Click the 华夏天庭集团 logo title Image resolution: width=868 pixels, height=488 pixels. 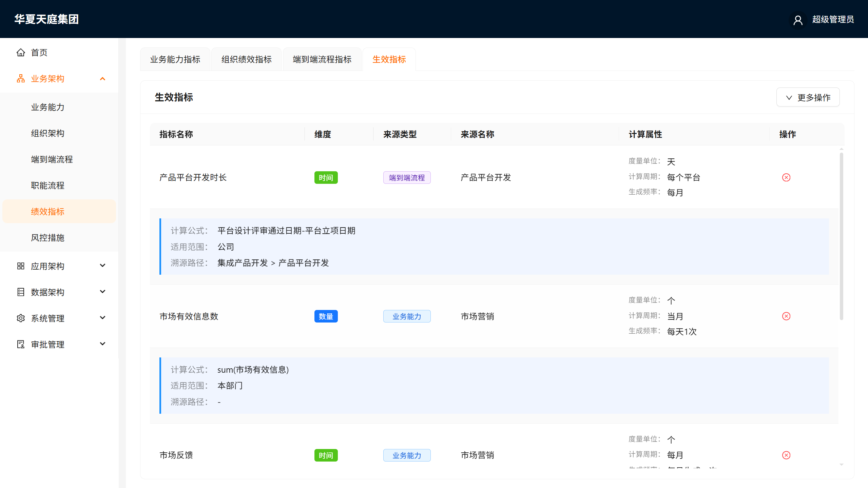[x=46, y=19]
